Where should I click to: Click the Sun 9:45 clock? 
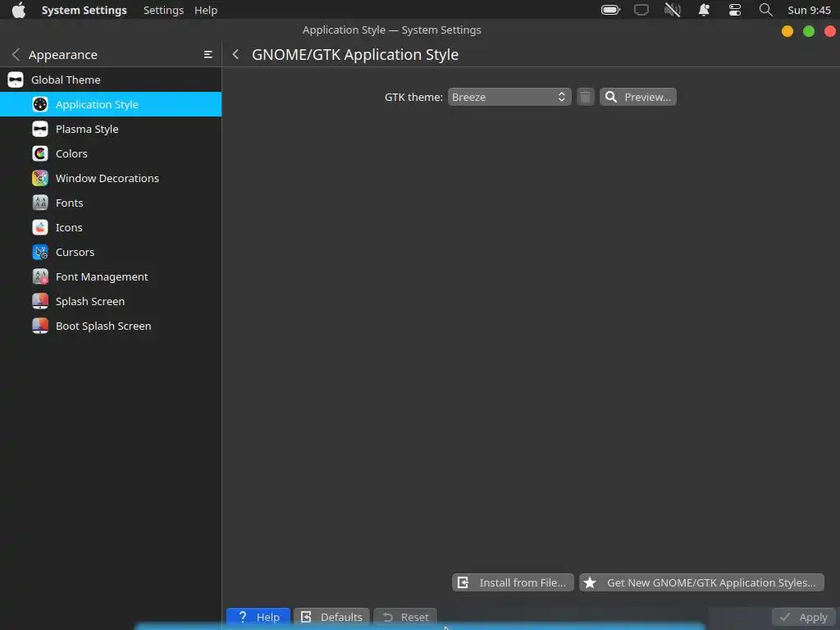pos(809,10)
